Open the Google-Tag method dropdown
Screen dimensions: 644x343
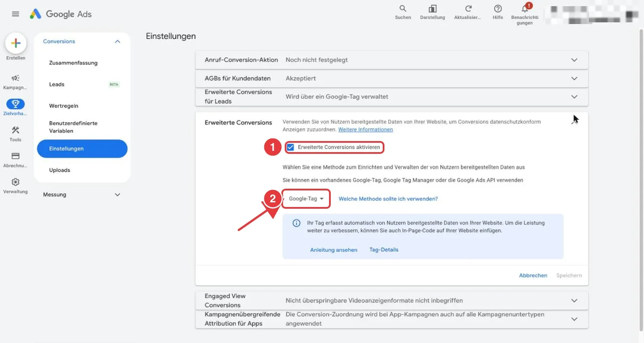click(x=306, y=199)
